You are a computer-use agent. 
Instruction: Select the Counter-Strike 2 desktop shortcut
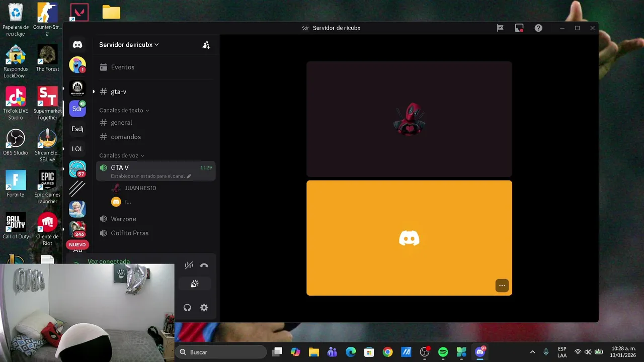click(x=47, y=20)
